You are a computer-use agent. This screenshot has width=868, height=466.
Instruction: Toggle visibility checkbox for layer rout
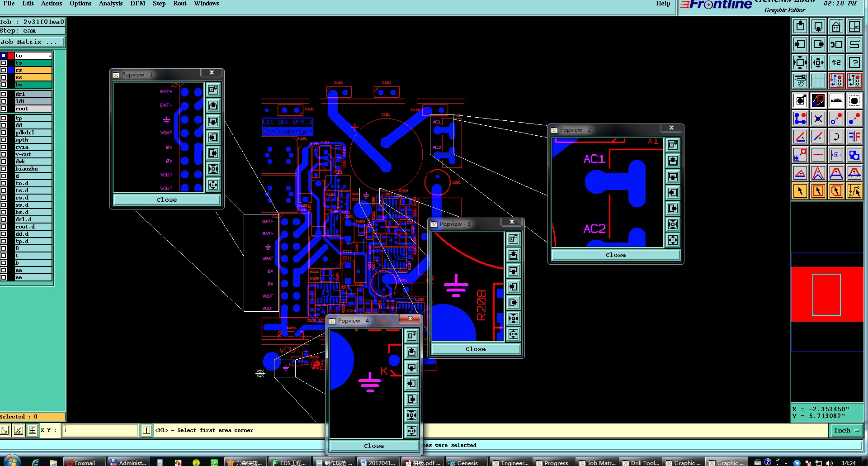pos(4,109)
